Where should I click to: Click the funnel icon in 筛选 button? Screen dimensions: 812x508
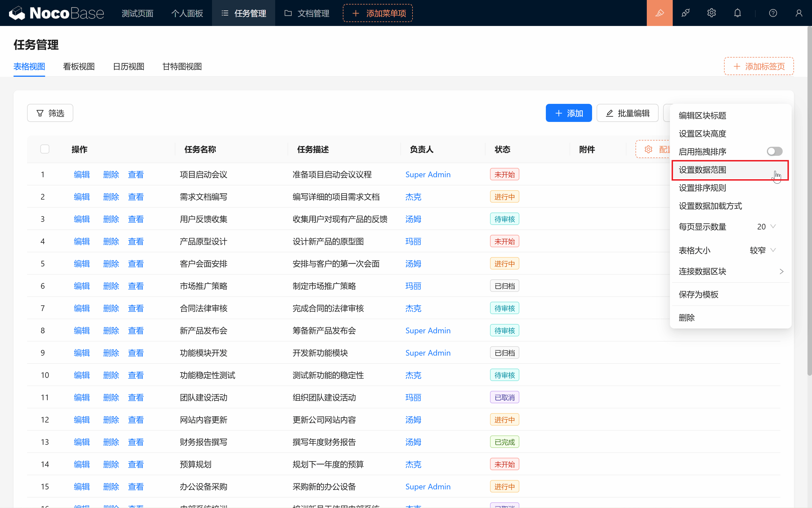pos(40,113)
